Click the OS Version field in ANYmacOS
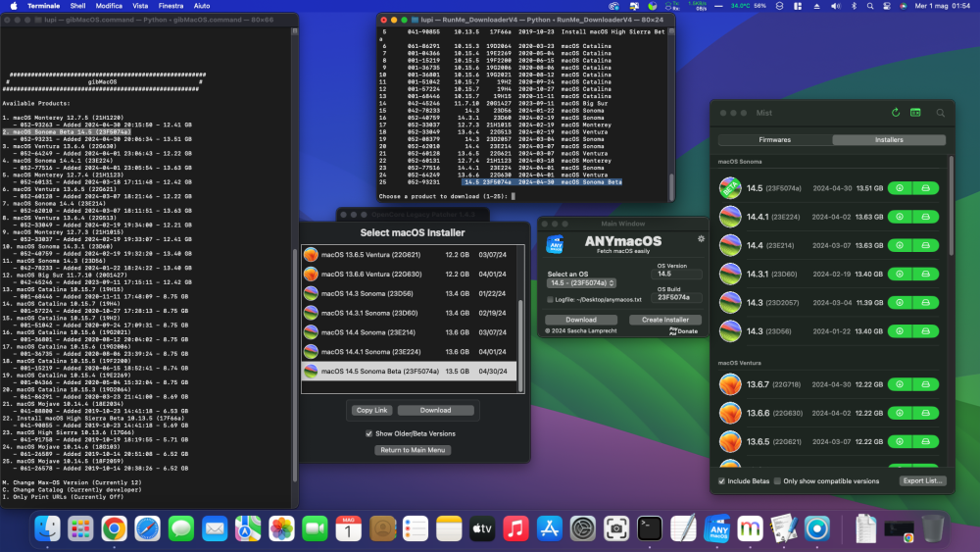Viewport: 980px width, 552px height. [x=677, y=274]
